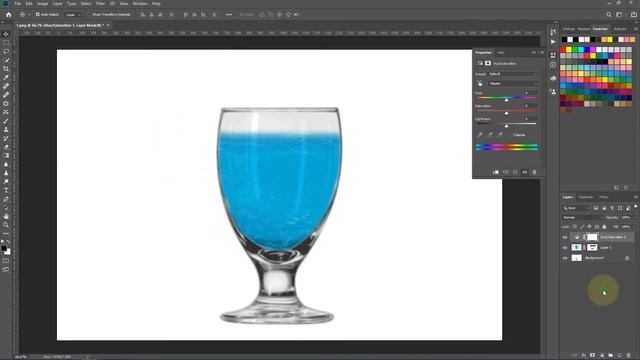Open the layer Kind filter dropdown

[x=577, y=208]
